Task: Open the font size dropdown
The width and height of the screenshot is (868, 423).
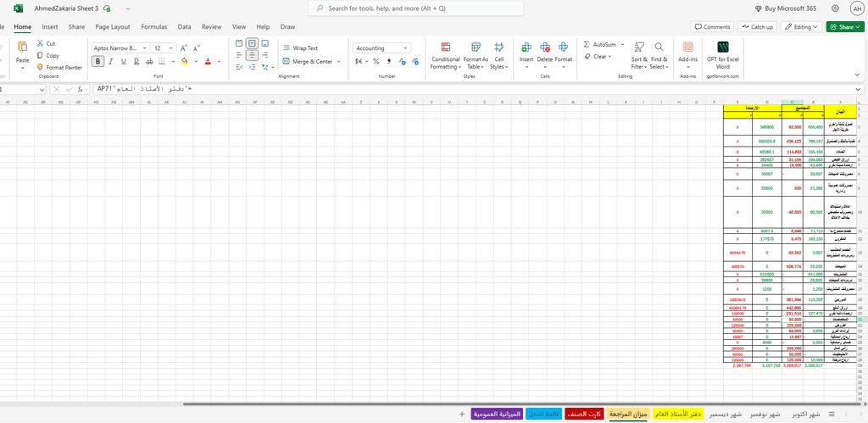Action: (x=172, y=48)
